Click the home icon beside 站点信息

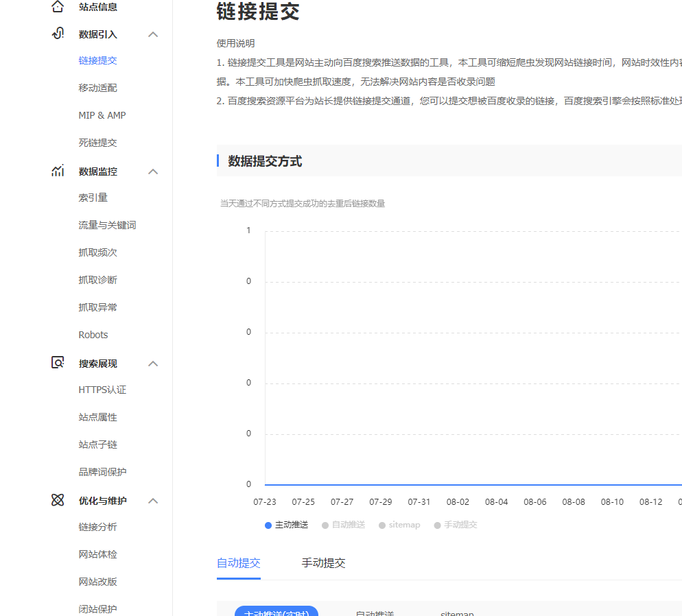(x=58, y=7)
